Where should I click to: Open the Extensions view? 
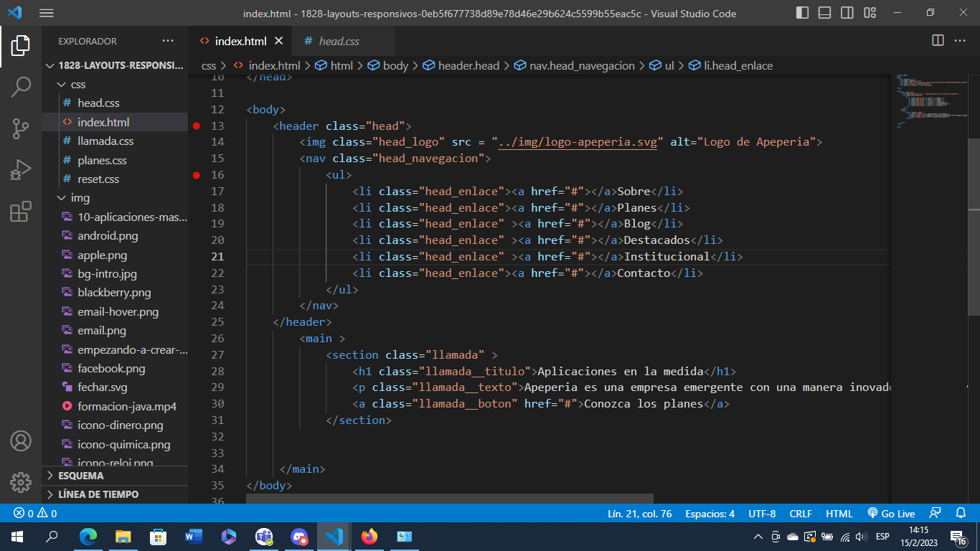21,212
